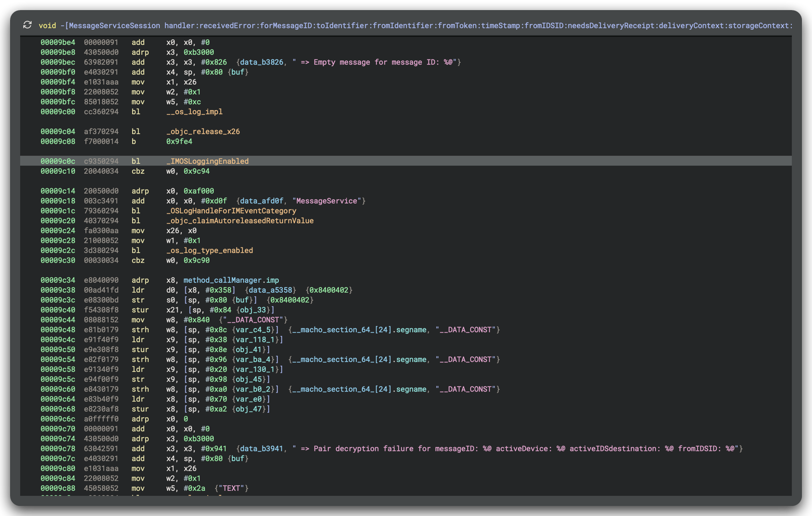This screenshot has width=812, height=516.
Task: Open _os_log_type_enabled symbol
Action: [x=210, y=250]
